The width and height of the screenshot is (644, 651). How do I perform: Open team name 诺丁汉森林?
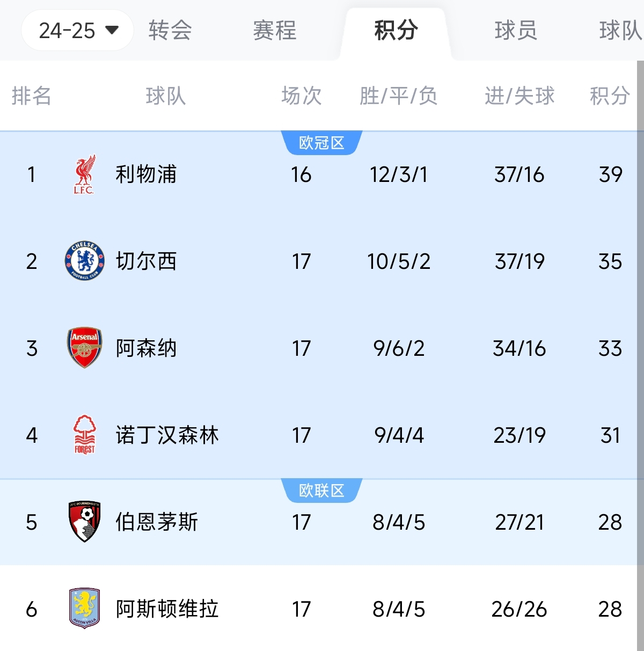(x=167, y=435)
